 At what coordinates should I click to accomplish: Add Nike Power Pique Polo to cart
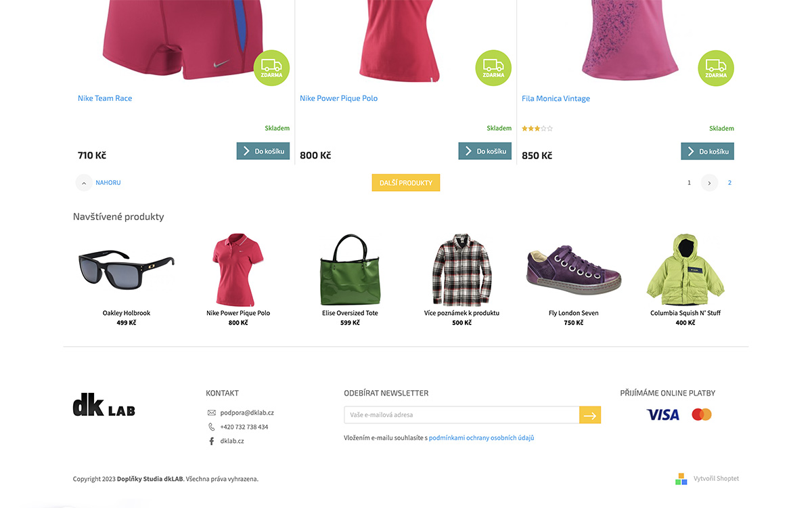[484, 151]
